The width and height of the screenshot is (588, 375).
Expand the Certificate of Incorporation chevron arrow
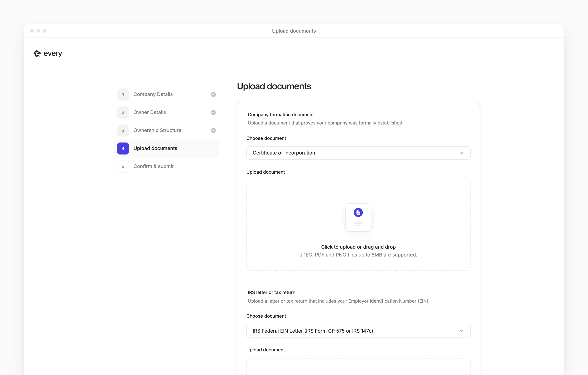tap(461, 153)
